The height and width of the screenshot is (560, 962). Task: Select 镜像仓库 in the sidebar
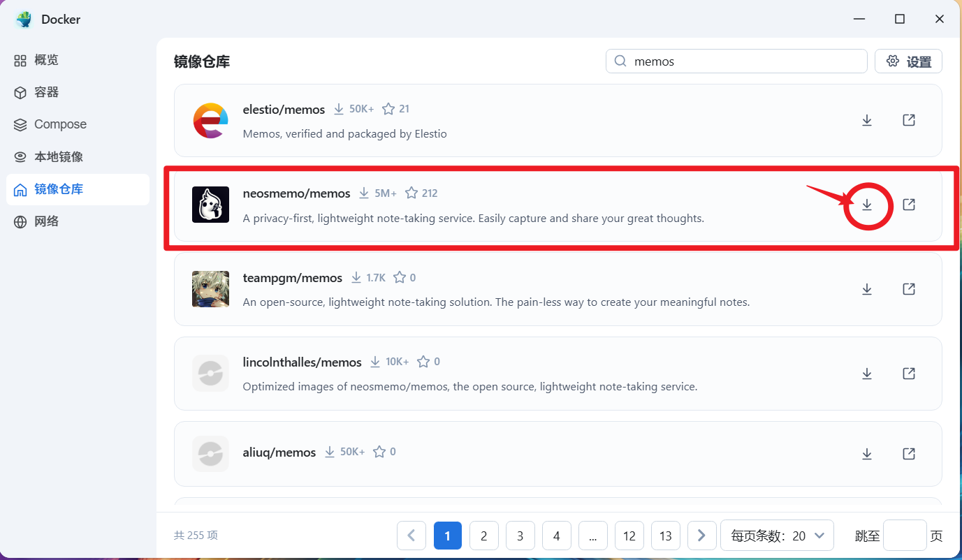coord(78,189)
